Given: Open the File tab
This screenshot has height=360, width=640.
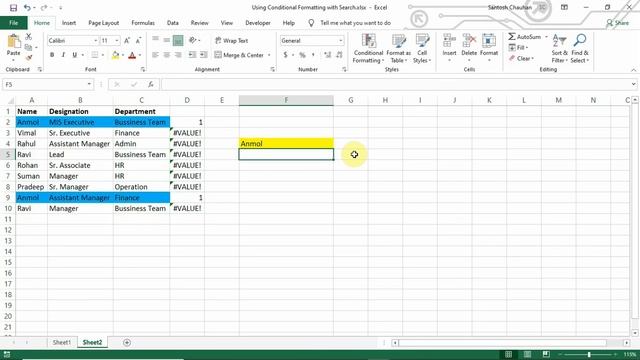Looking at the screenshot, I should (x=13, y=23).
